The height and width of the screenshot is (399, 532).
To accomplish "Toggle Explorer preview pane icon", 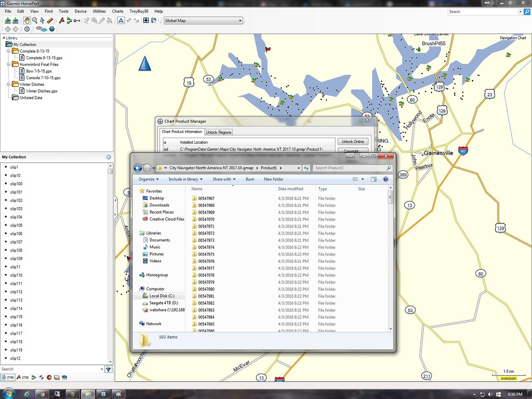I will [x=374, y=179].
